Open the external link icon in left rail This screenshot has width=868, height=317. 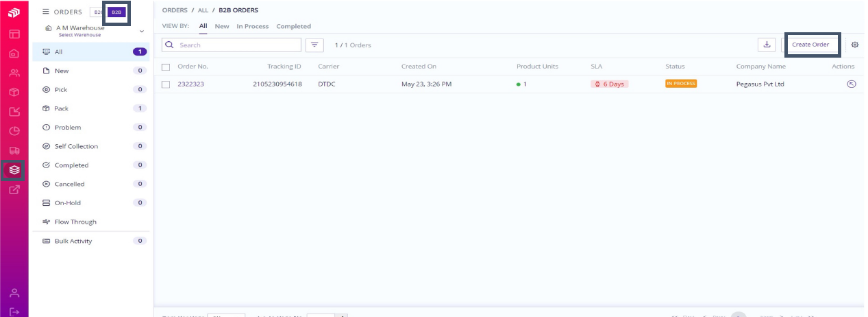point(14,189)
